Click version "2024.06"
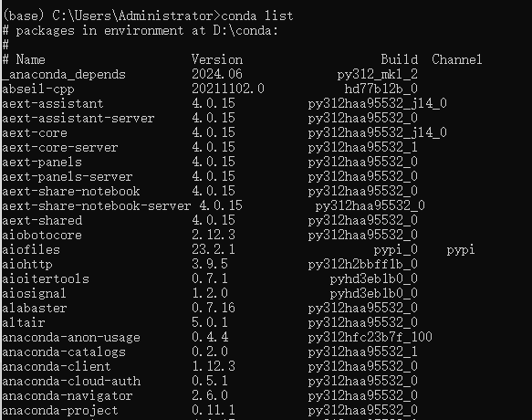 (x=217, y=74)
